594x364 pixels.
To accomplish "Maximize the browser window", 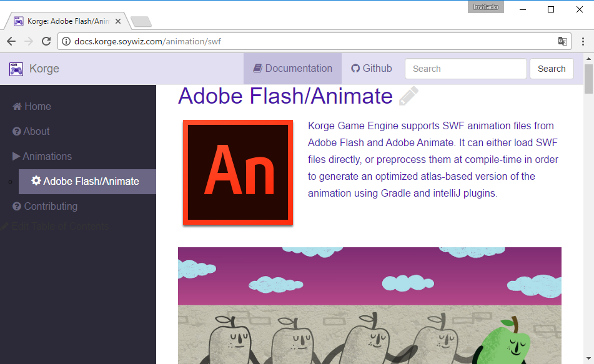I will 551,9.
